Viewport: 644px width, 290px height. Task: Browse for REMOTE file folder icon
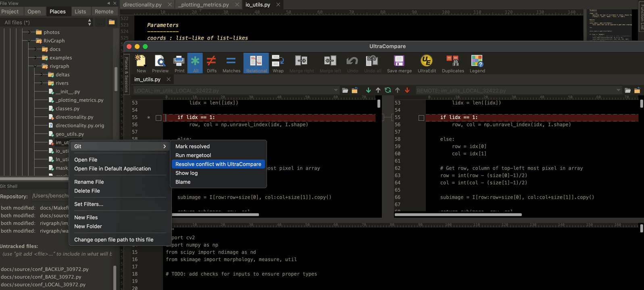tap(628, 90)
